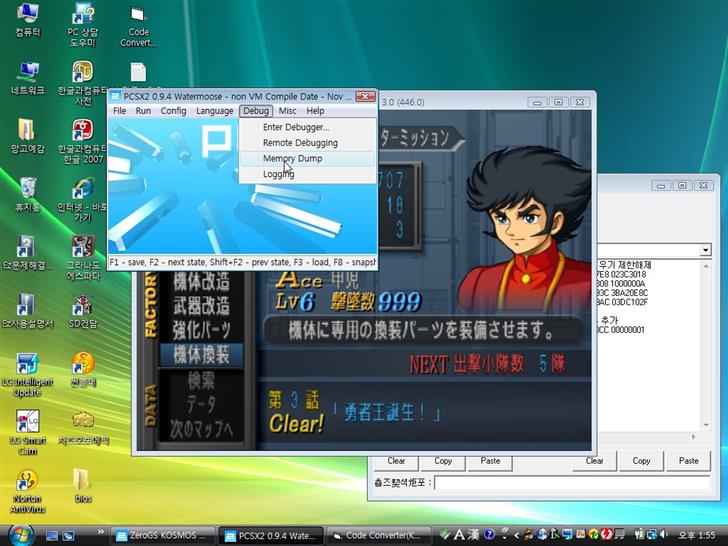This screenshot has height=546, width=728.
Task: Click right Paste button in Code Converter
Action: click(689, 461)
